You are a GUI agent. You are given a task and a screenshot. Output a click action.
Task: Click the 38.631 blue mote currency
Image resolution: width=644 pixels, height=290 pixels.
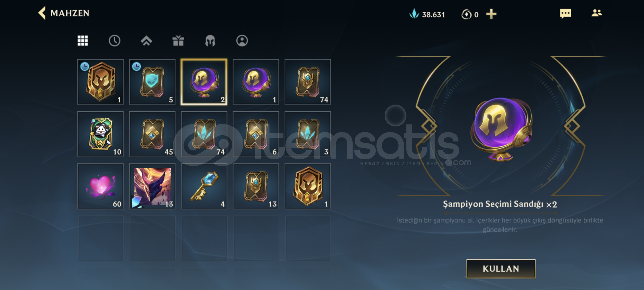[x=427, y=14]
